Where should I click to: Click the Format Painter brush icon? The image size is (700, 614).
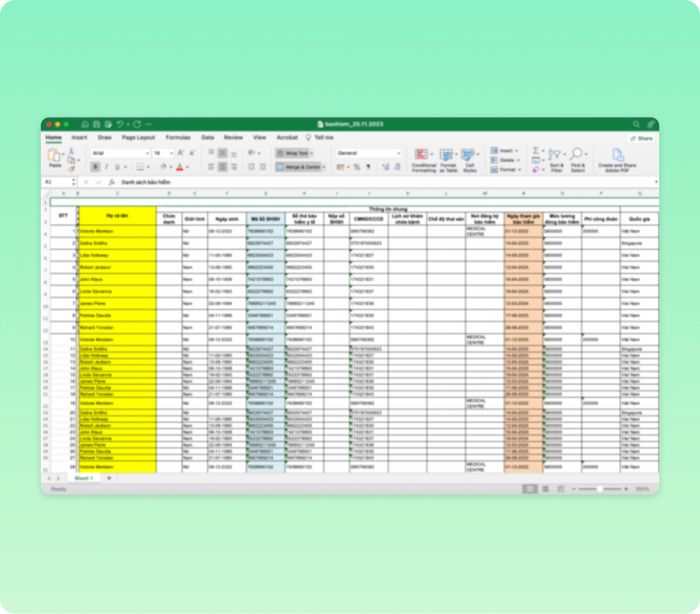(x=70, y=169)
